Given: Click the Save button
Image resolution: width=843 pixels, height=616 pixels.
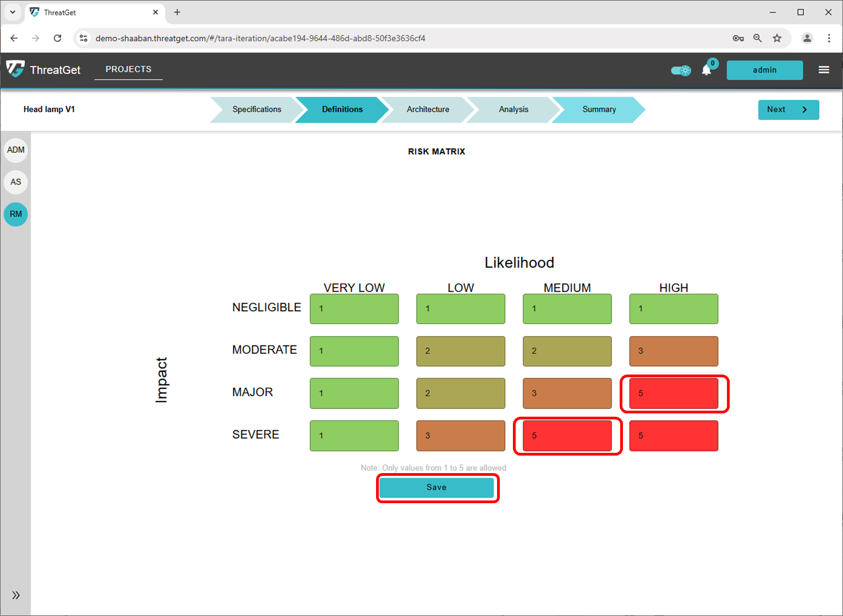Looking at the screenshot, I should pyautogui.click(x=437, y=487).
